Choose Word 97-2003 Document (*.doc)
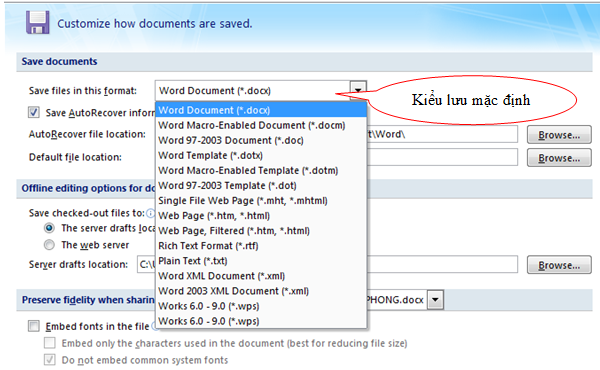Image resolution: width=600 pixels, height=370 pixels. tap(261, 140)
